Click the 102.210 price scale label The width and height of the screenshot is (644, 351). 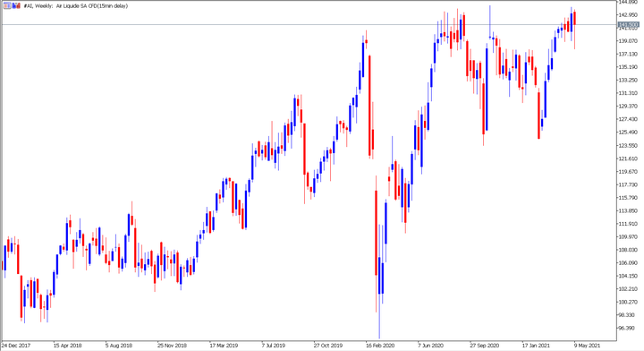[x=629, y=289]
